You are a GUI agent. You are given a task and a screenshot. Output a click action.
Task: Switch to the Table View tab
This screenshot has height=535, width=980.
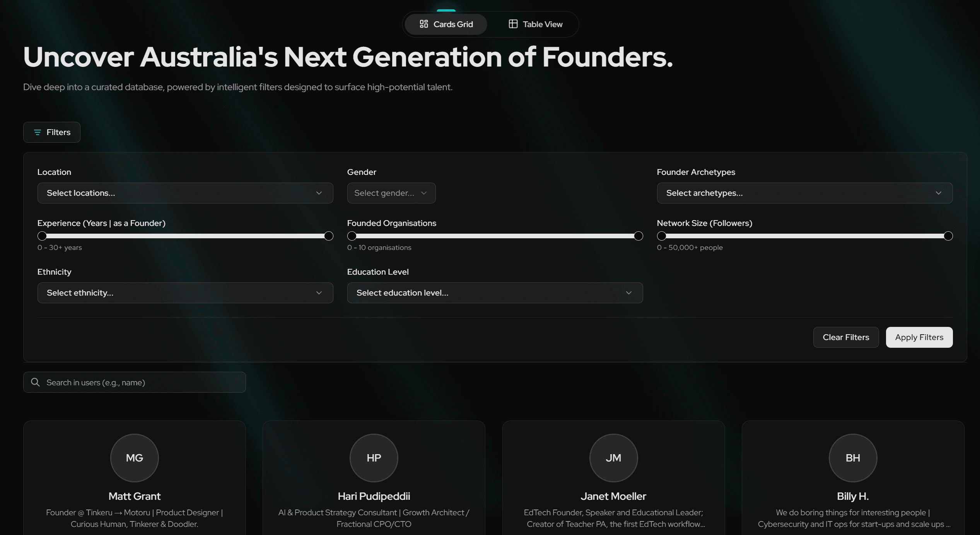pyautogui.click(x=535, y=24)
